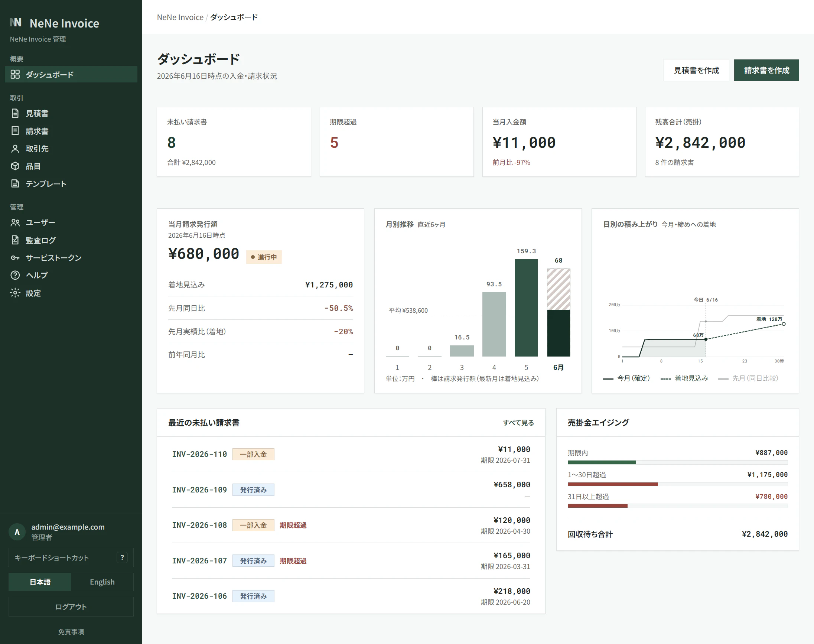This screenshot has width=814, height=644.
Task: Click the 31日以上超過 aging progress bar
Action: tap(677, 506)
